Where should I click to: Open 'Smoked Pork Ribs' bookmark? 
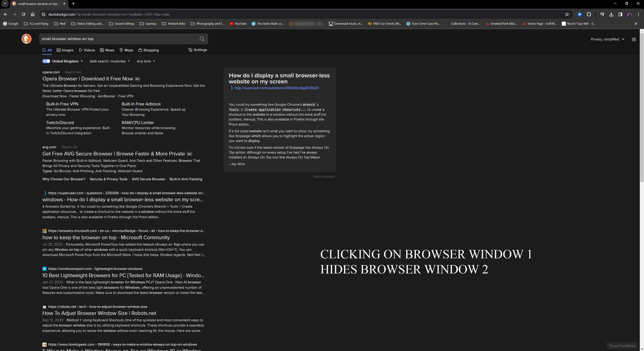coord(501,24)
